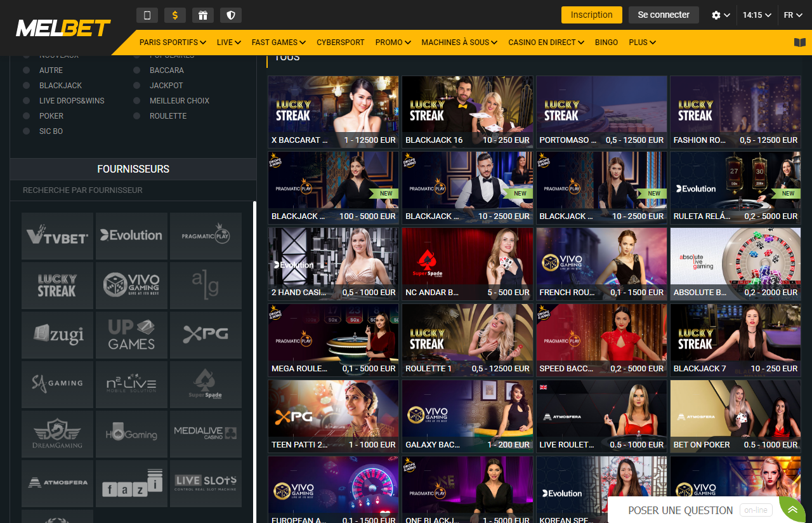Screen dimensions: 812x523
Task: Open the 14:15 time zone dropdown
Action: (757, 15)
